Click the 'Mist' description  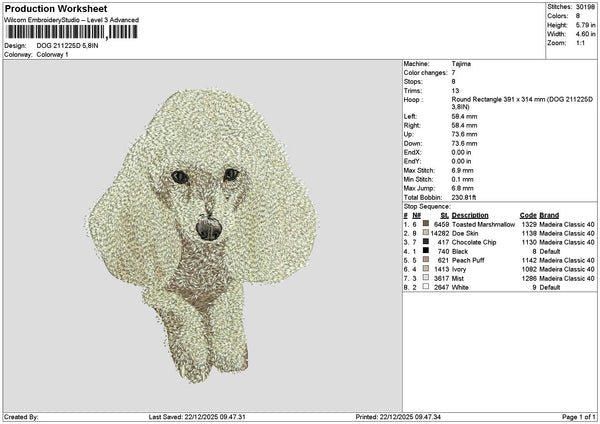[458, 278]
